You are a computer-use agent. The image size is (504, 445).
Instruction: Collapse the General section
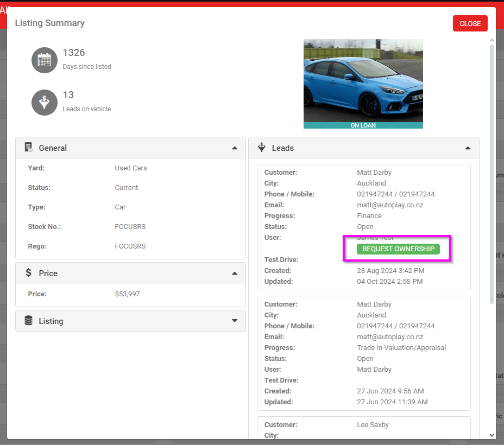(235, 148)
